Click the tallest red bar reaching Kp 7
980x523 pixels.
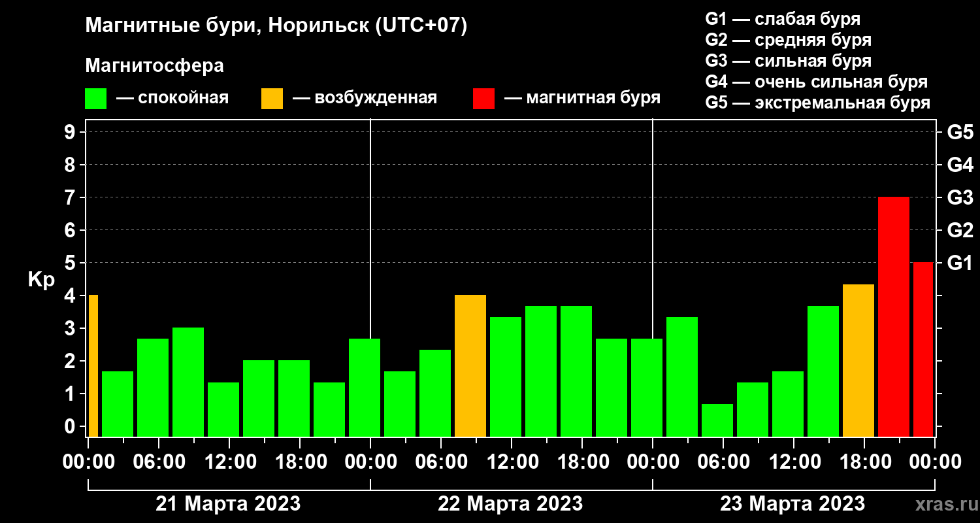894,316
